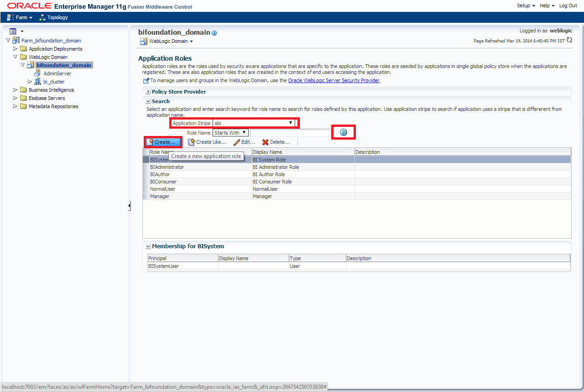This screenshot has height=392, width=584.
Task: Collapse the WebLogic Domain tree node
Action: (16, 57)
